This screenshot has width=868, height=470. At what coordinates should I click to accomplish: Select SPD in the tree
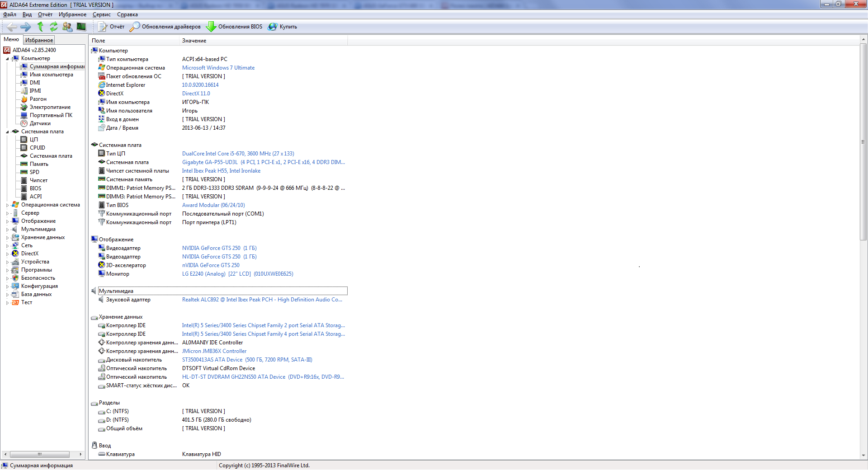[x=34, y=172]
